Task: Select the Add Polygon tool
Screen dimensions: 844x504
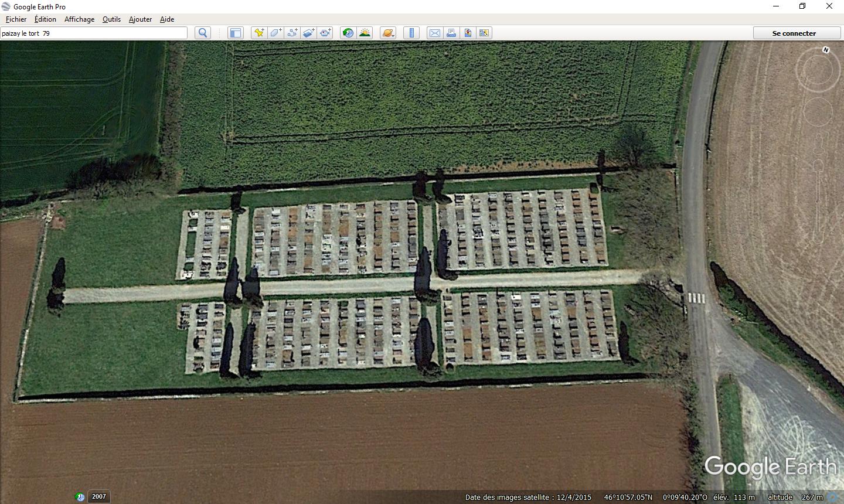Action: click(x=275, y=33)
